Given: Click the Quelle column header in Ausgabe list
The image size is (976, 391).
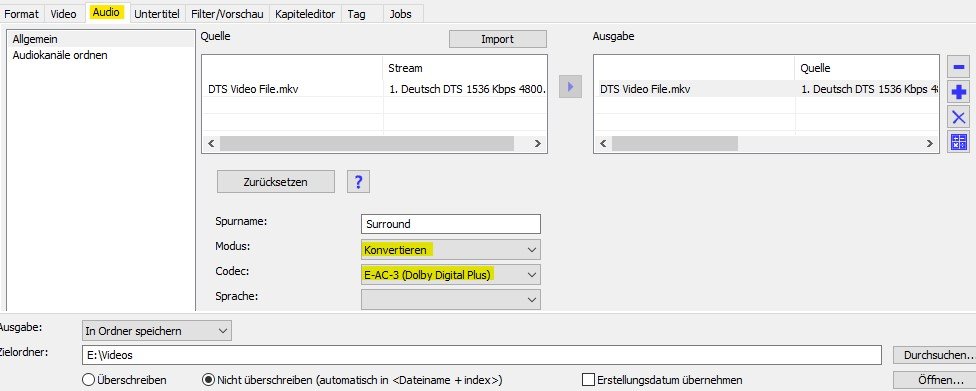Looking at the screenshot, I should (867, 68).
